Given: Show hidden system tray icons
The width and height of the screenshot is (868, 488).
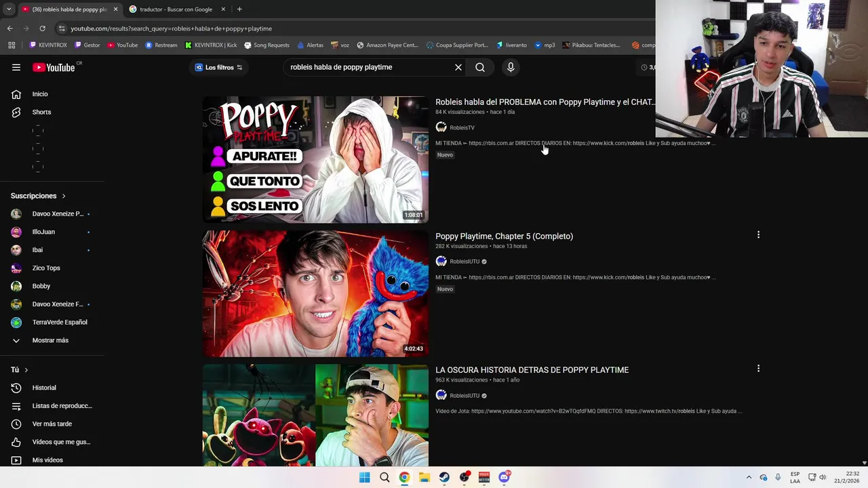Looking at the screenshot, I should (x=749, y=477).
